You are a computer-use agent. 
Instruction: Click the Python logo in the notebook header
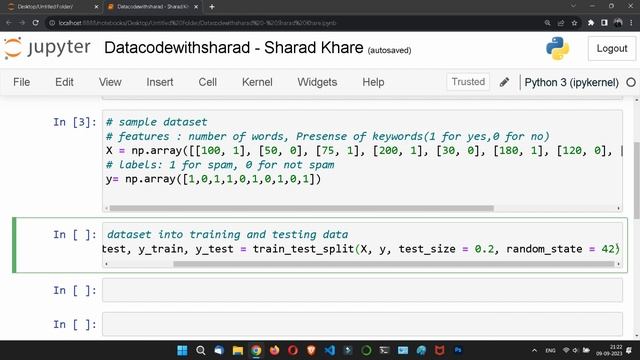click(x=557, y=49)
